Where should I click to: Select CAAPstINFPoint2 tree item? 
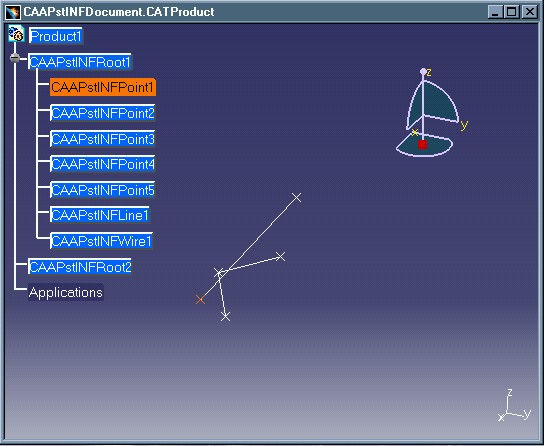click(103, 113)
